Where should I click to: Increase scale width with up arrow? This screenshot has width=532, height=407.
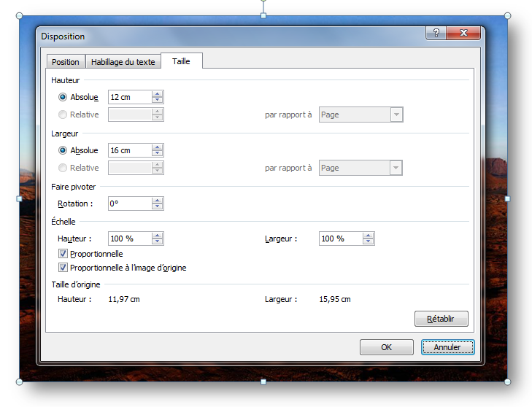(x=368, y=236)
